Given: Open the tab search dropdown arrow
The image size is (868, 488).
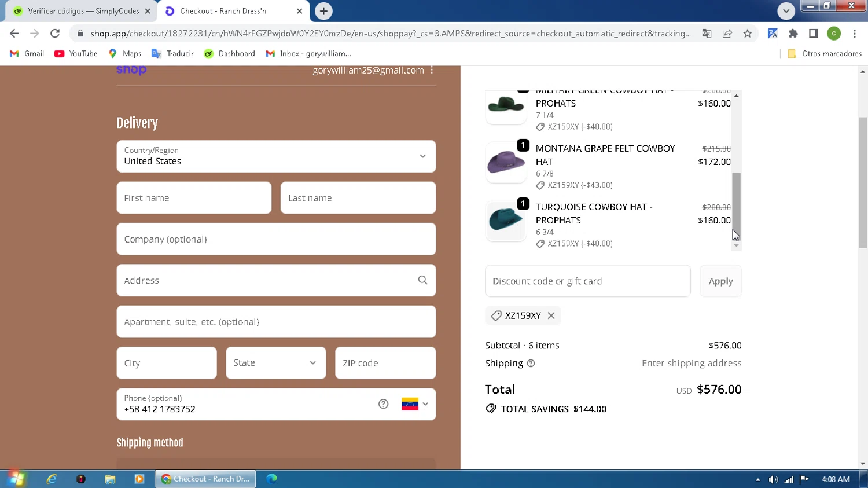Looking at the screenshot, I should click(786, 11).
